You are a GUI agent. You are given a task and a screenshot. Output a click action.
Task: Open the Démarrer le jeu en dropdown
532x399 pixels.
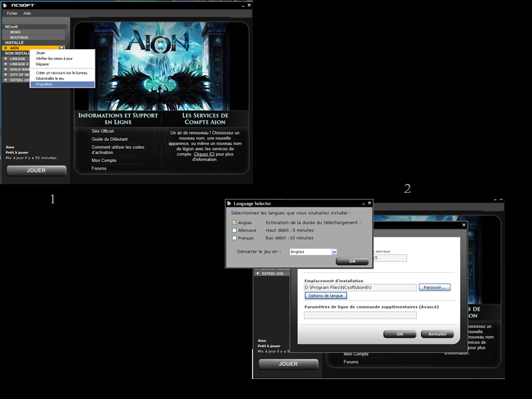[x=313, y=252]
